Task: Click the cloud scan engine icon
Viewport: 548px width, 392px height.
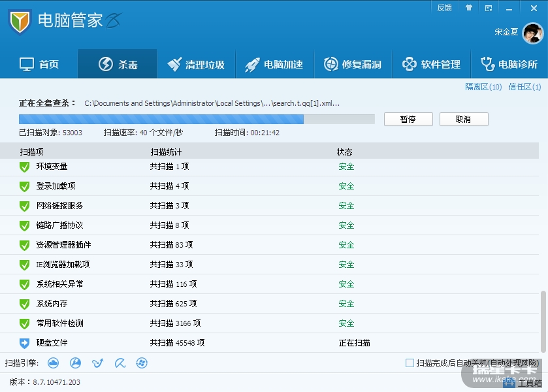Action: [x=54, y=363]
